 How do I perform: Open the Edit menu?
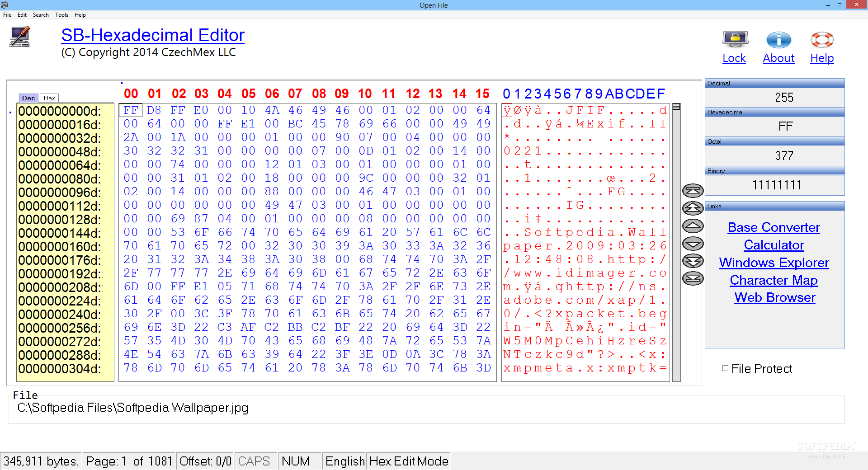22,15
